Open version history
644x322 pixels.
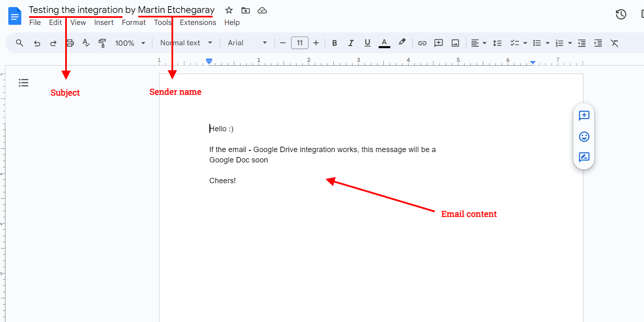click(x=621, y=14)
